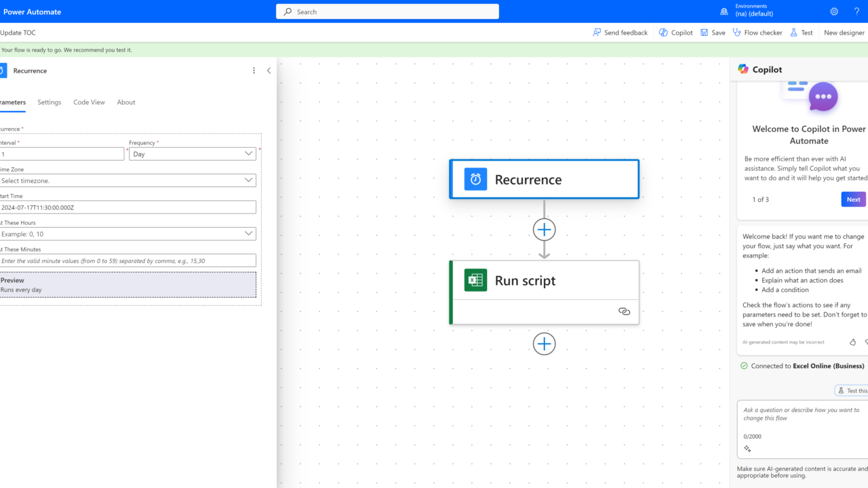Click the connection link icon on Run script

tap(625, 312)
